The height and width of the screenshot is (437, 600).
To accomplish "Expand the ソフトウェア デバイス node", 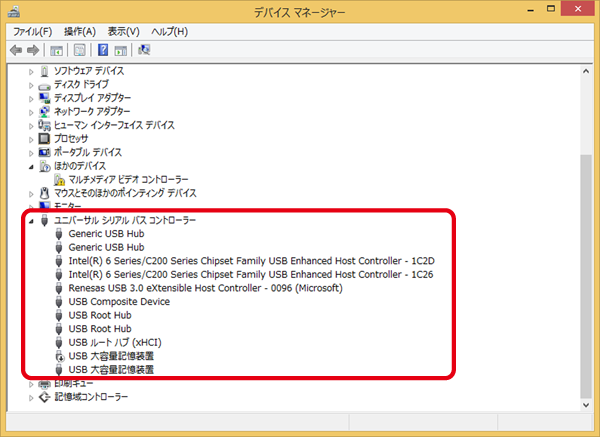I will click(31, 72).
